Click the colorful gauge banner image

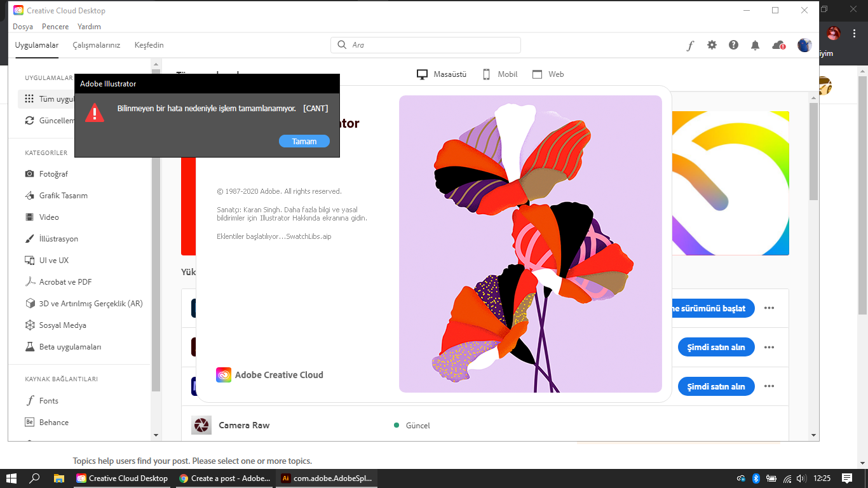(731, 183)
